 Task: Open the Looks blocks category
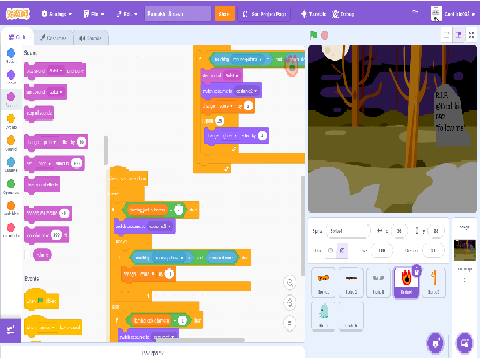11,77
